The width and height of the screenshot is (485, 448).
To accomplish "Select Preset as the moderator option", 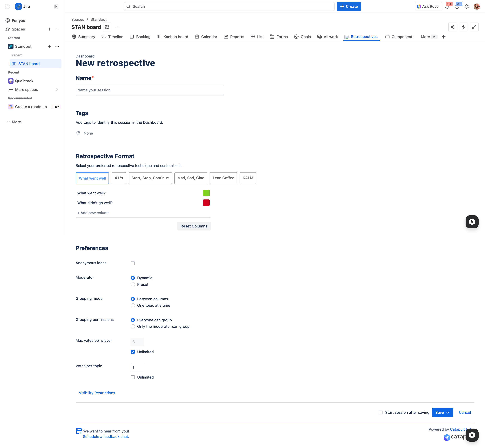I will point(133,284).
